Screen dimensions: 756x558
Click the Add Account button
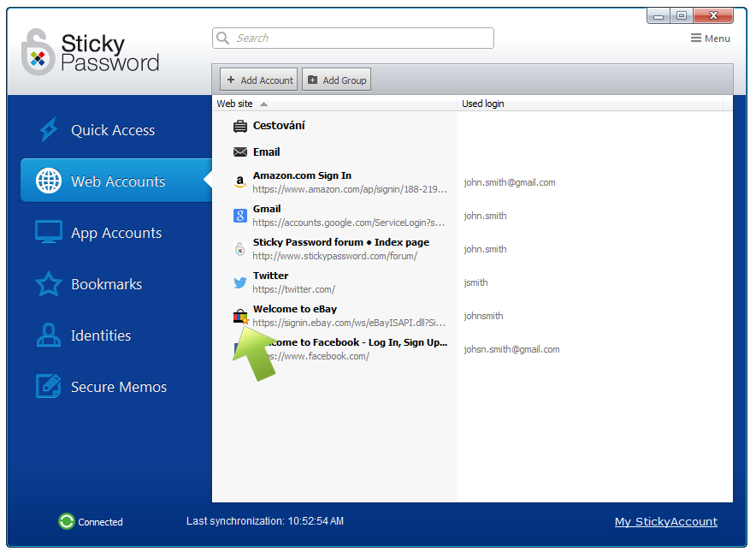[259, 80]
